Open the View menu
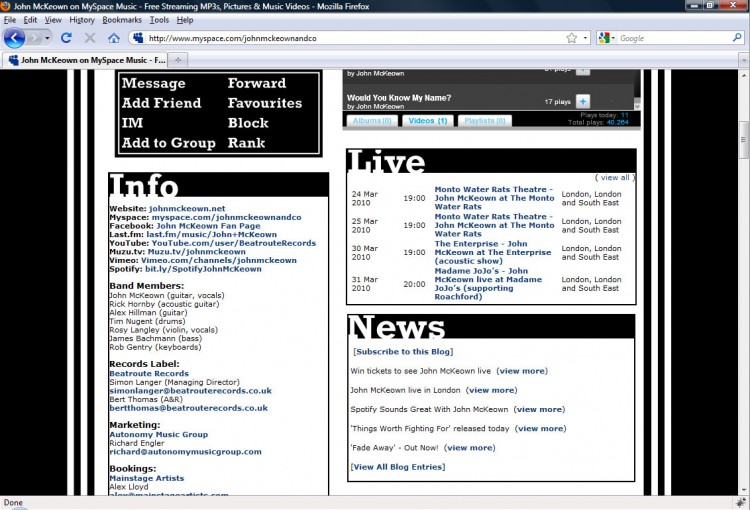Screen dimensions: 750x510 tap(53, 20)
